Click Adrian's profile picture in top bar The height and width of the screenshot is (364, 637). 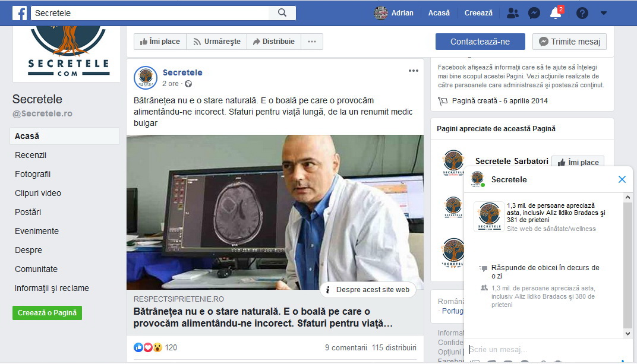[x=381, y=13]
